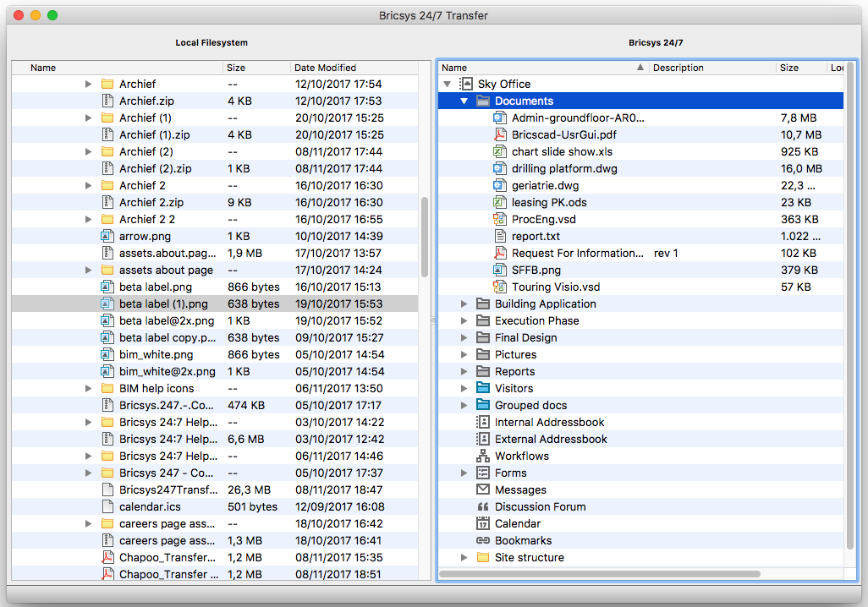Click the Bricsys 24/7 horizontal scrollbar

tap(600, 574)
